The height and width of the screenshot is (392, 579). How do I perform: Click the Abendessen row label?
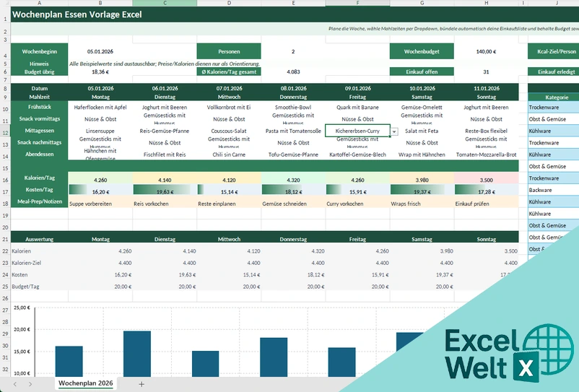click(40, 154)
